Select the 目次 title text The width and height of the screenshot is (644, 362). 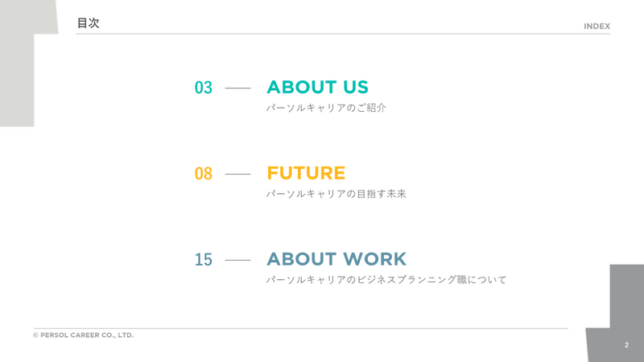click(x=89, y=23)
